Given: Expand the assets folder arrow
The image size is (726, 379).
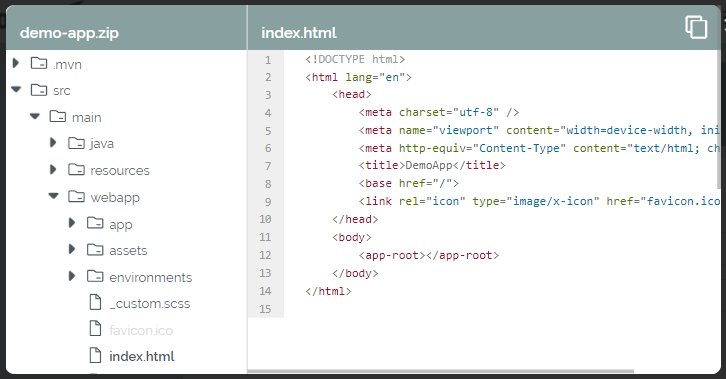Looking at the screenshot, I should pyautogui.click(x=72, y=249).
